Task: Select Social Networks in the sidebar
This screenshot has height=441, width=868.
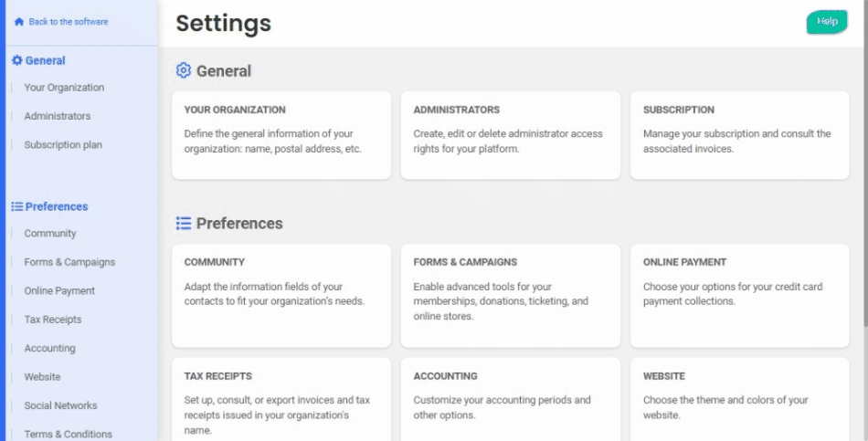Action: tap(60, 405)
